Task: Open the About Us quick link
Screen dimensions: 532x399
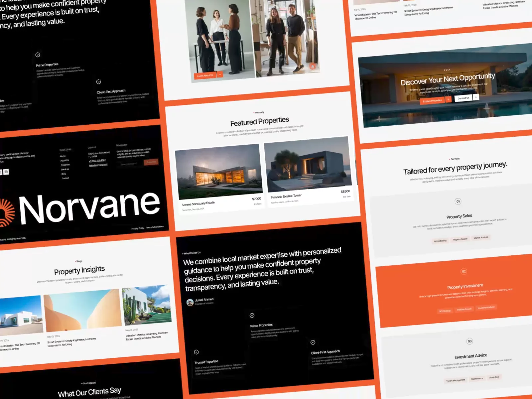Action: point(65,160)
